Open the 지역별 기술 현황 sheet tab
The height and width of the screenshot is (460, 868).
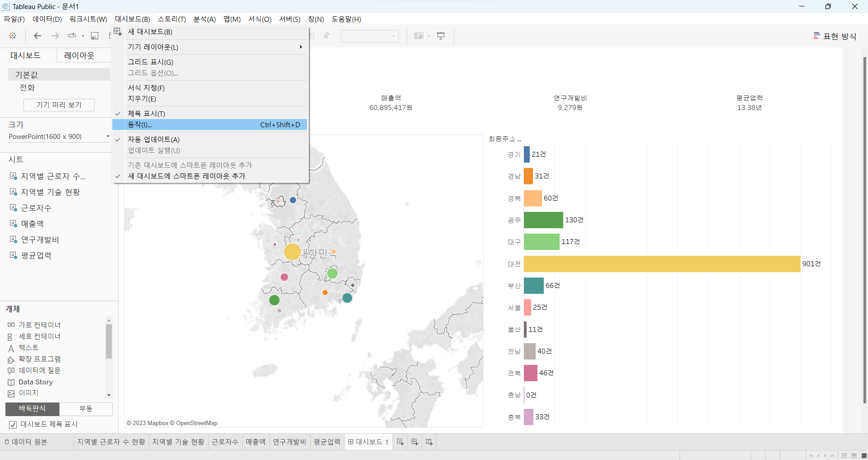pyautogui.click(x=178, y=442)
